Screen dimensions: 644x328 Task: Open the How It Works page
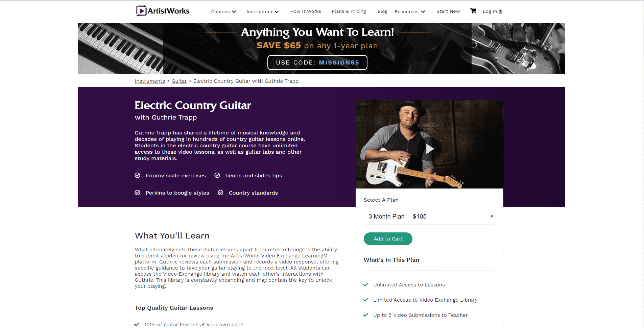[x=306, y=11]
